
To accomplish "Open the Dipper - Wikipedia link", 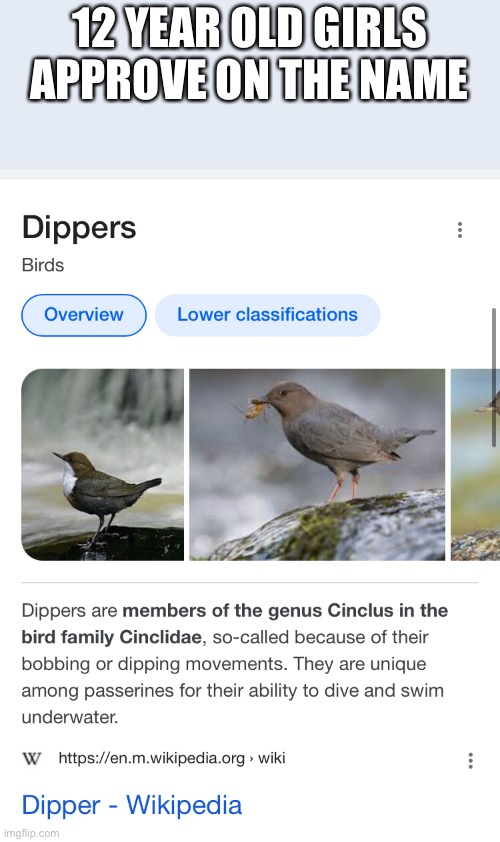I will coord(132,805).
